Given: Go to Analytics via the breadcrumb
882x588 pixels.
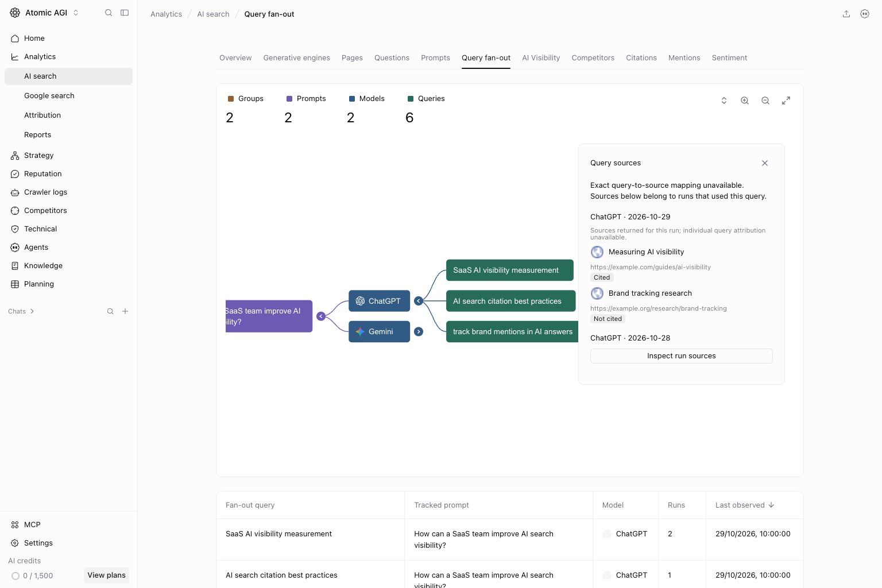Looking at the screenshot, I should tap(166, 14).
